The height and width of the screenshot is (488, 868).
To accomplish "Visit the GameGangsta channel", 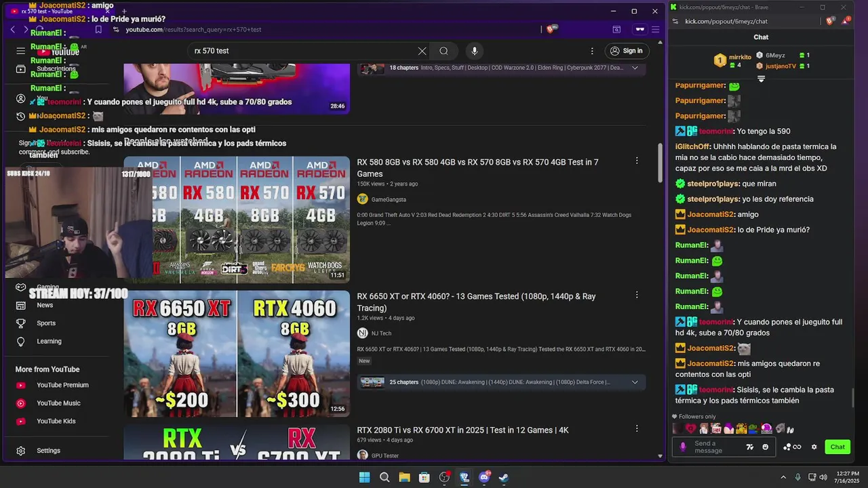I will (389, 199).
